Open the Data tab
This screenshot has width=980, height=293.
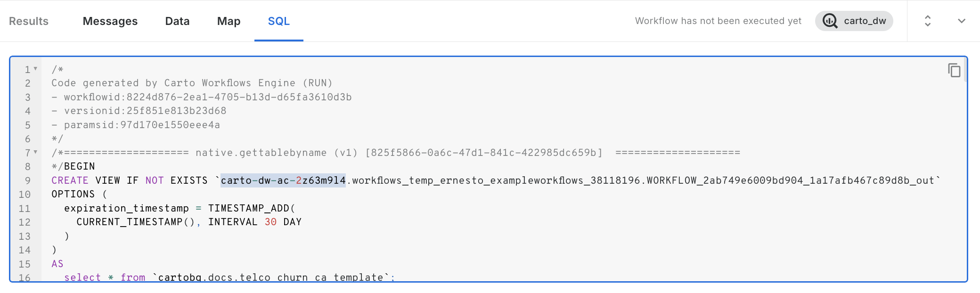(x=177, y=21)
